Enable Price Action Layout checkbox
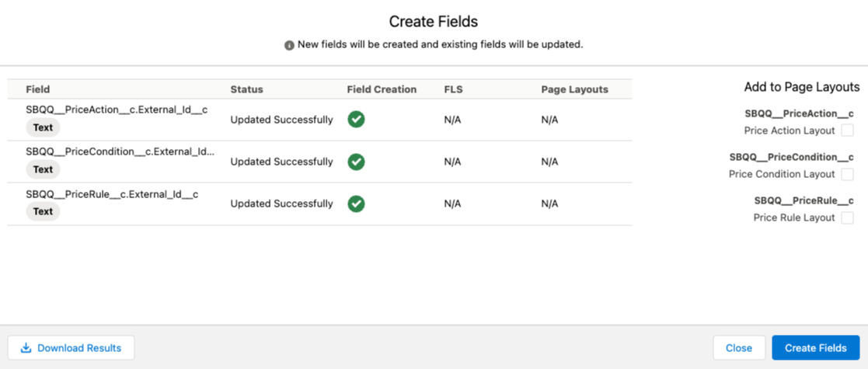Image resolution: width=868 pixels, height=369 pixels. point(847,131)
